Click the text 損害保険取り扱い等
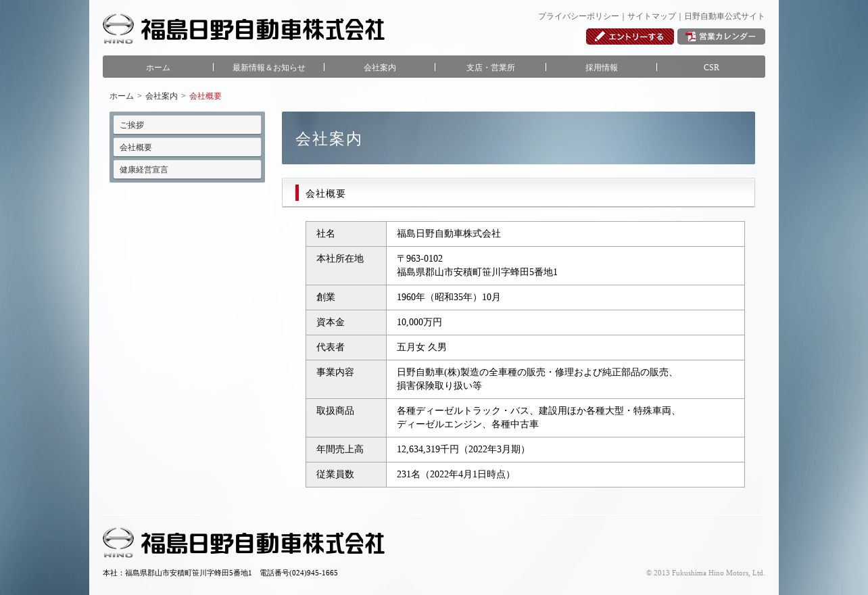The image size is (868, 595). [x=439, y=386]
